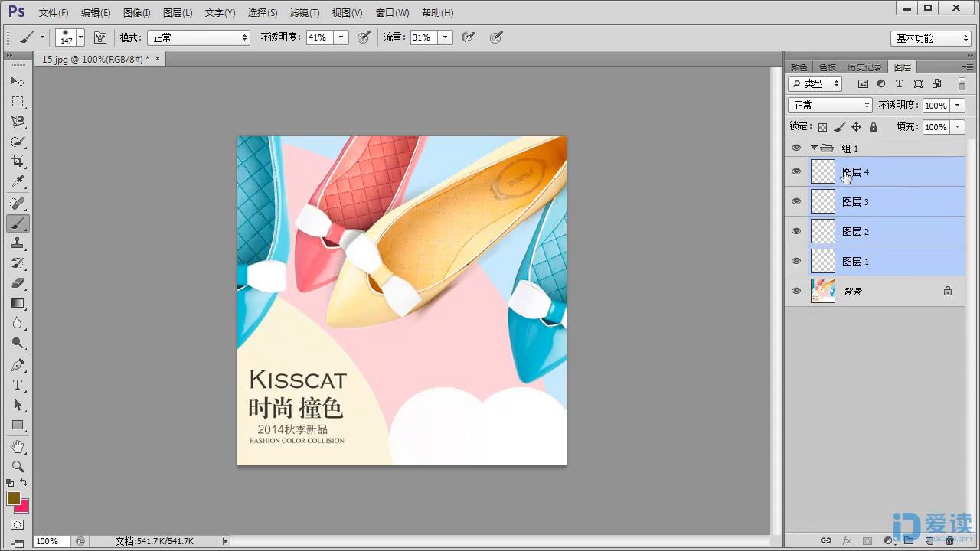
Task: Select the Healing Brush tool
Action: coord(18,204)
